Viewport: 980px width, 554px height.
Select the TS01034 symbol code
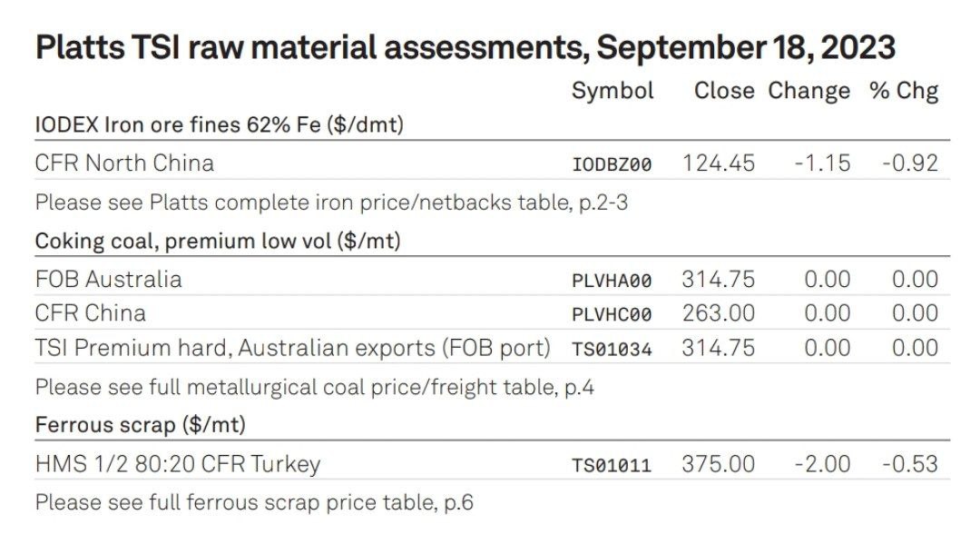pos(612,350)
